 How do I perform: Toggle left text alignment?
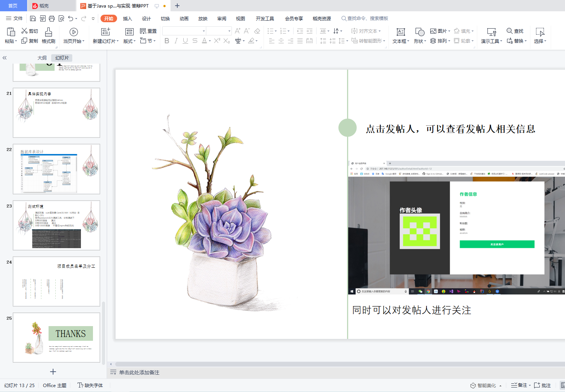pyautogui.click(x=272, y=41)
